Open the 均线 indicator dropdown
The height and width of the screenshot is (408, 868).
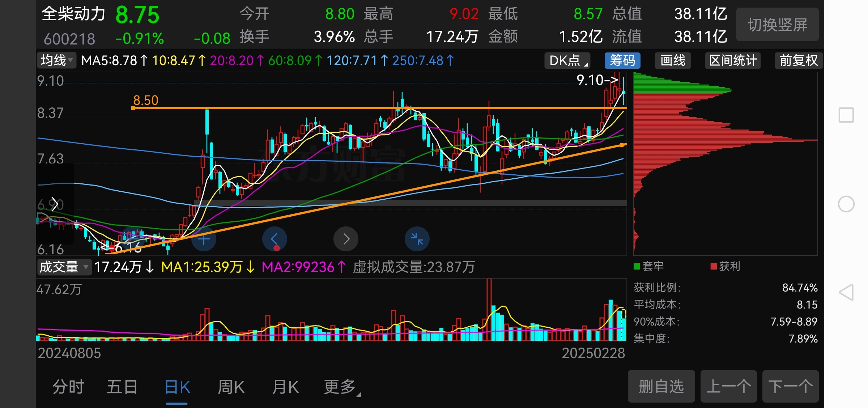(56, 60)
